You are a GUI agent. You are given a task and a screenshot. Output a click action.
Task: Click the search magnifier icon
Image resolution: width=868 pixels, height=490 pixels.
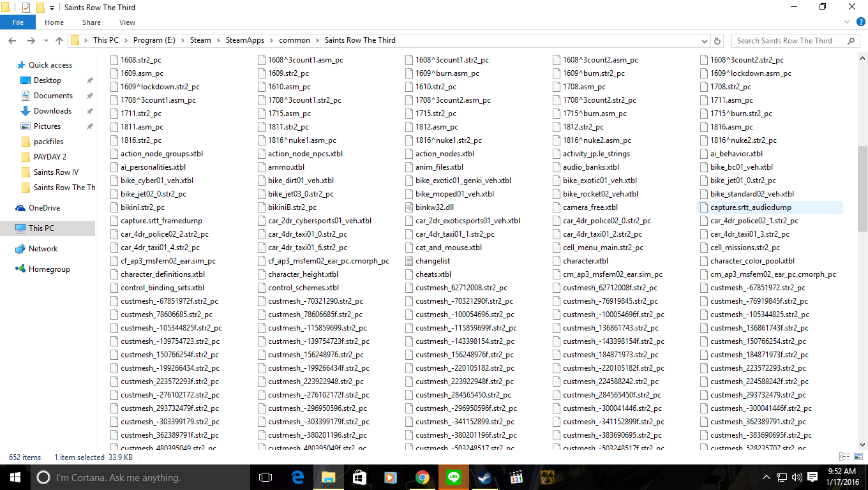point(851,40)
